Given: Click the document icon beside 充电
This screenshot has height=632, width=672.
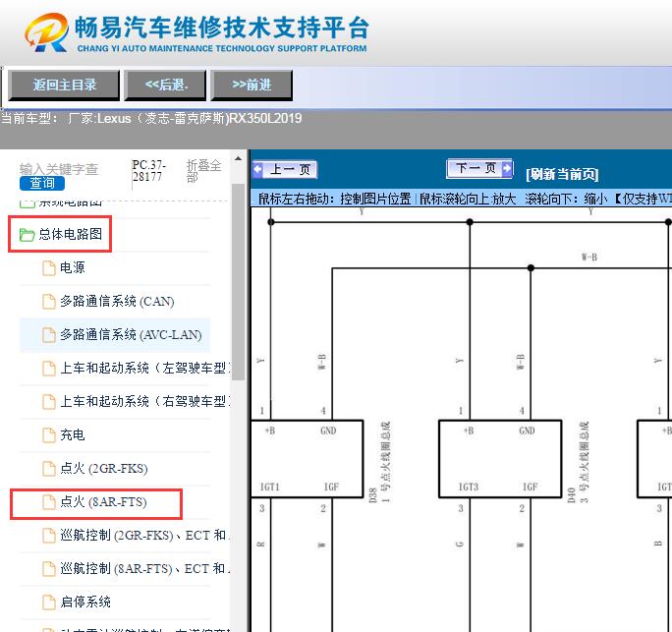Looking at the screenshot, I should pyautogui.click(x=49, y=435).
